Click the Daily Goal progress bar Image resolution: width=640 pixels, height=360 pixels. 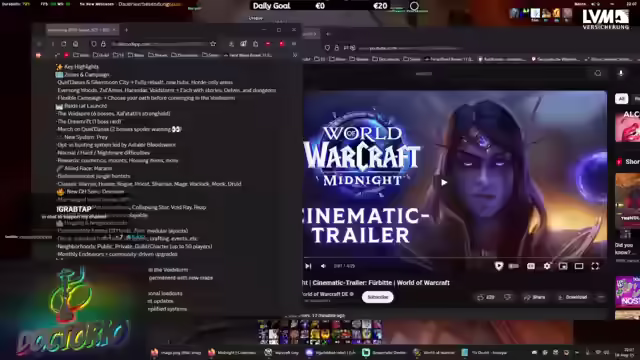point(321,6)
